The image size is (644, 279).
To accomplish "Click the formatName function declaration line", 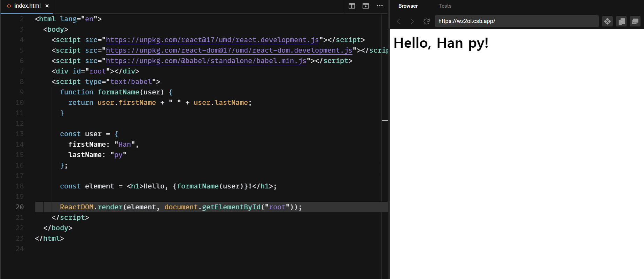I will pyautogui.click(x=116, y=92).
